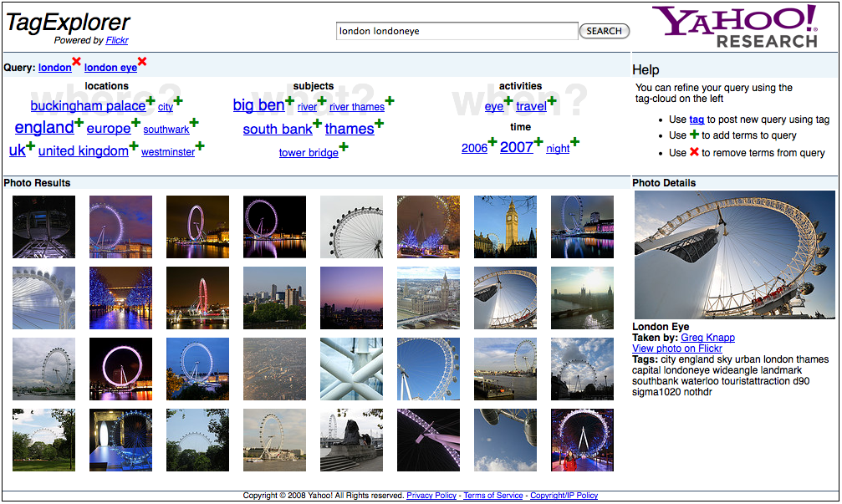This screenshot has height=504, width=842.
Task: Select the Big Ben clock tower thumbnail
Action: [505, 227]
